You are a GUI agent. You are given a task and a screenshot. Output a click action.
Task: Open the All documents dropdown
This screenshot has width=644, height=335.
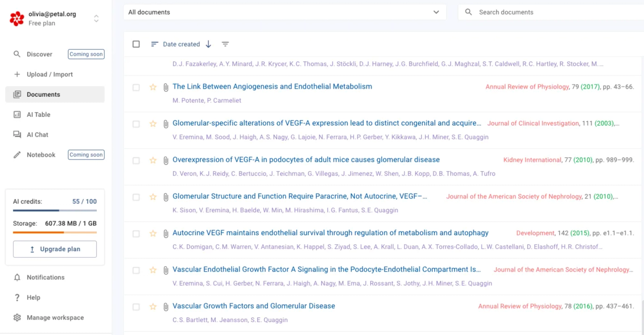285,12
